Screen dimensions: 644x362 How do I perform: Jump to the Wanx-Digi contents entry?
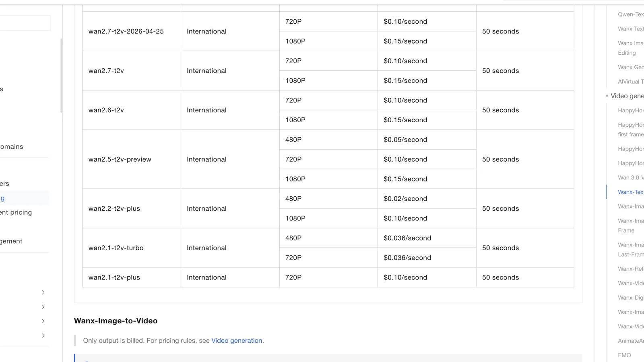click(631, 298)
